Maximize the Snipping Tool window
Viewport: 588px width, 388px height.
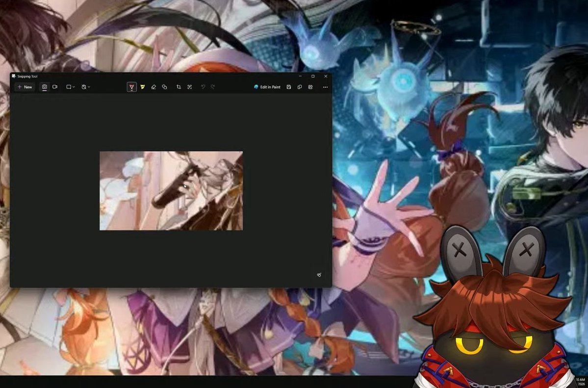(x=313, y=76)
